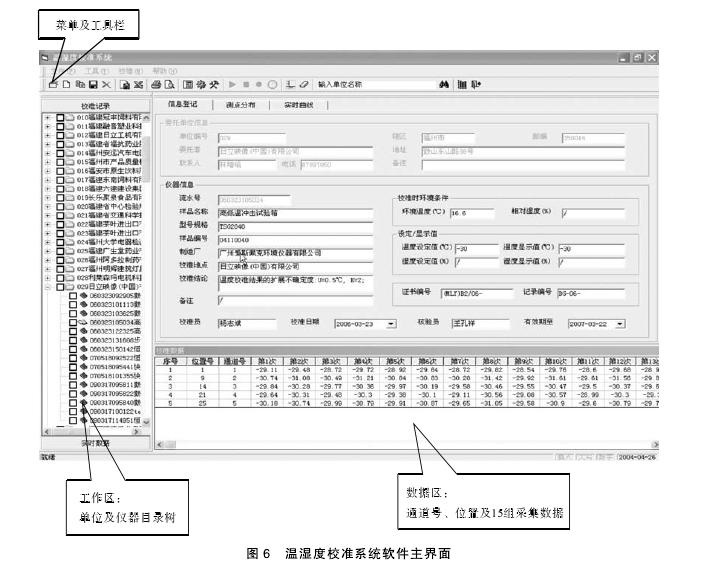
Task: Search with the binoculars icon
Action: pyautogui.click(x=444, y=84)
